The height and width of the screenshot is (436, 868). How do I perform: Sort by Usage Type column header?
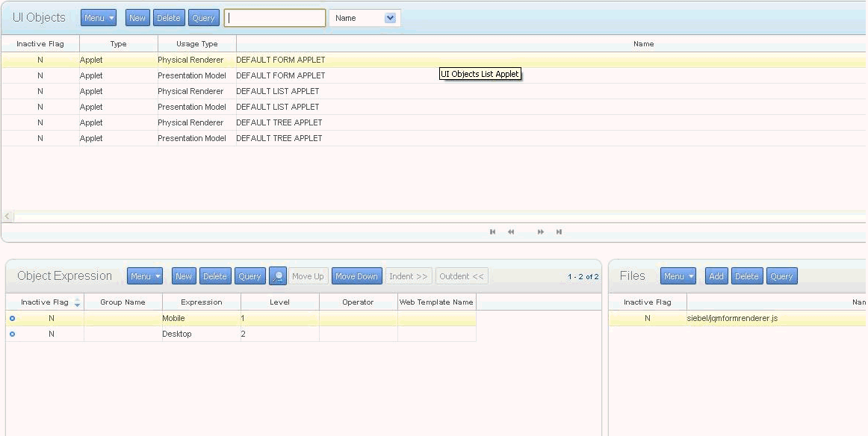coord(197,44)
